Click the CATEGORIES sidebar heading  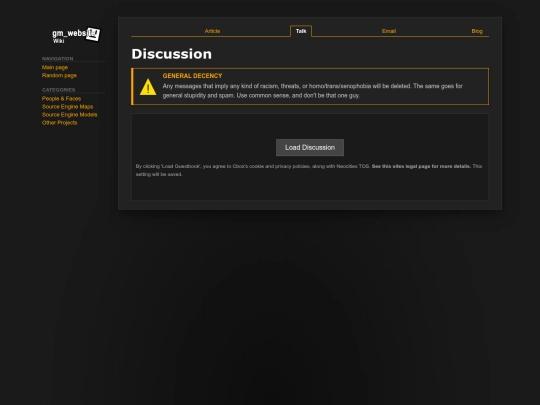click(59, 90)
